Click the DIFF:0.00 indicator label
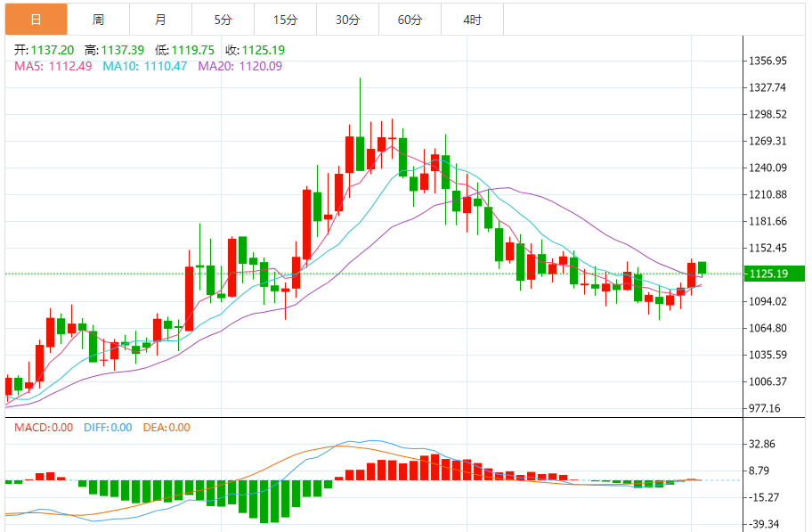This screenshot has height=532, width=812. (x=108, y=427)
